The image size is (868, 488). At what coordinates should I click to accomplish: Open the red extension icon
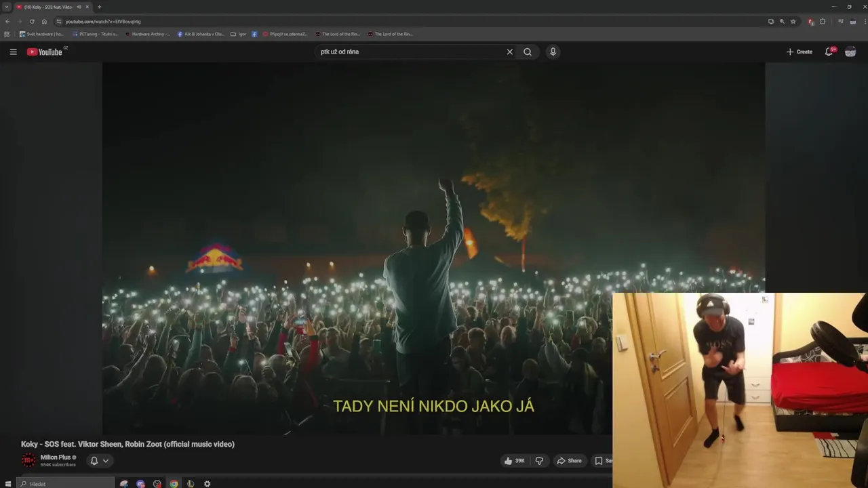point(811,22)
